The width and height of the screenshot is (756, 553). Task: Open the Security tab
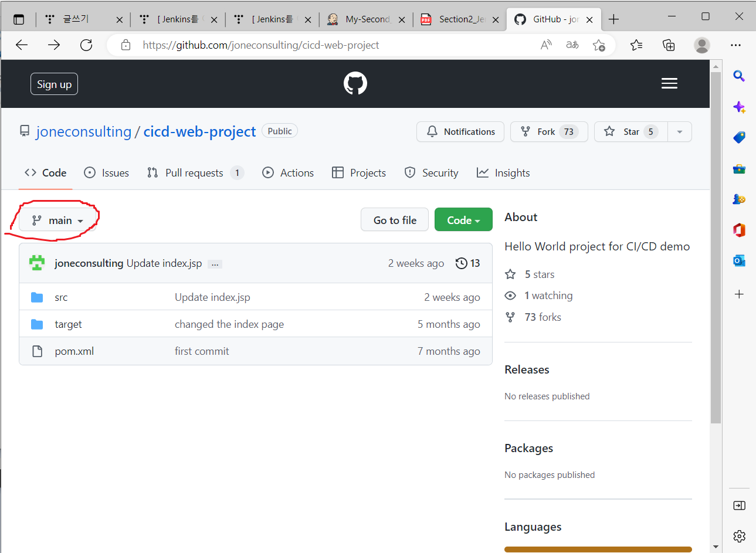pyautogui.click(x=431, y=173)
